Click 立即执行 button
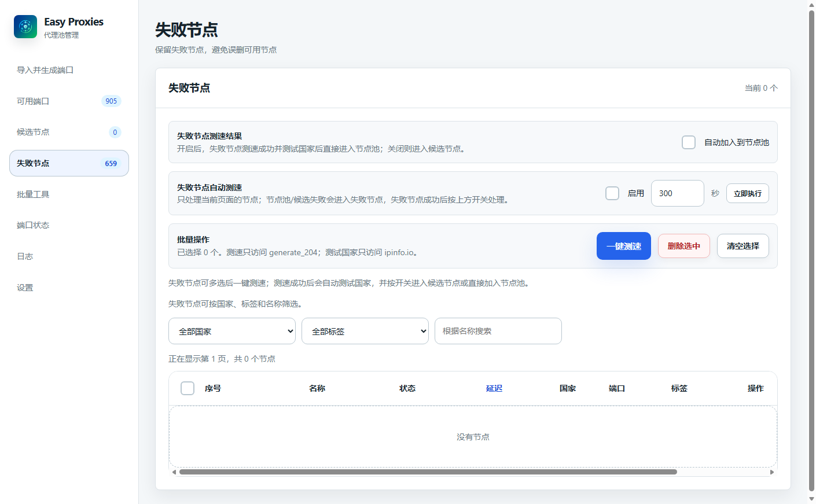 [748, 193]
